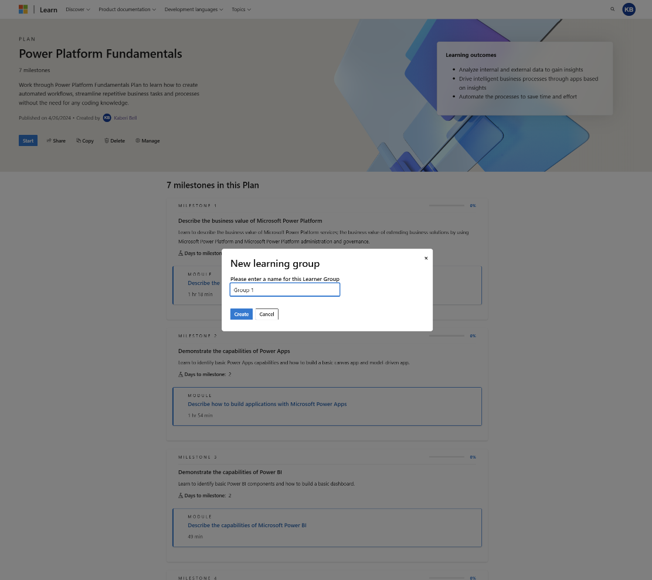652x580 pixels.
Task: Expand the Topics menu
Action: point(241,9)
